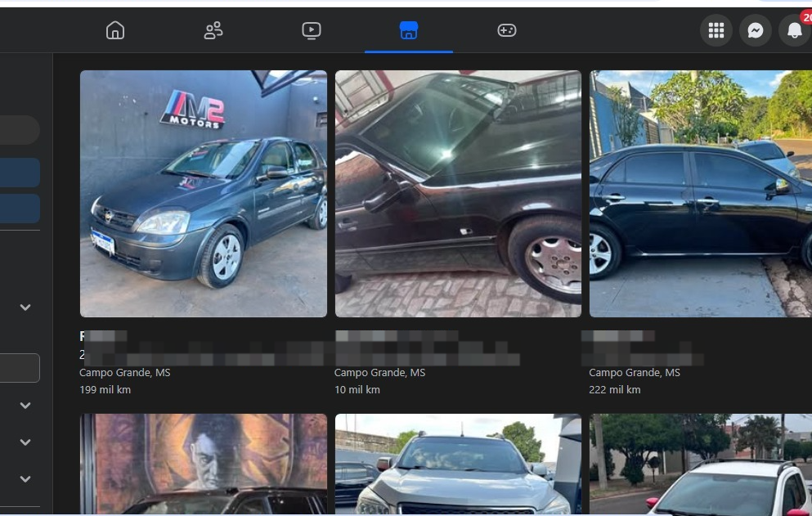Open the notifications bell
Screen dimensions: 812x516
(795, 30)
